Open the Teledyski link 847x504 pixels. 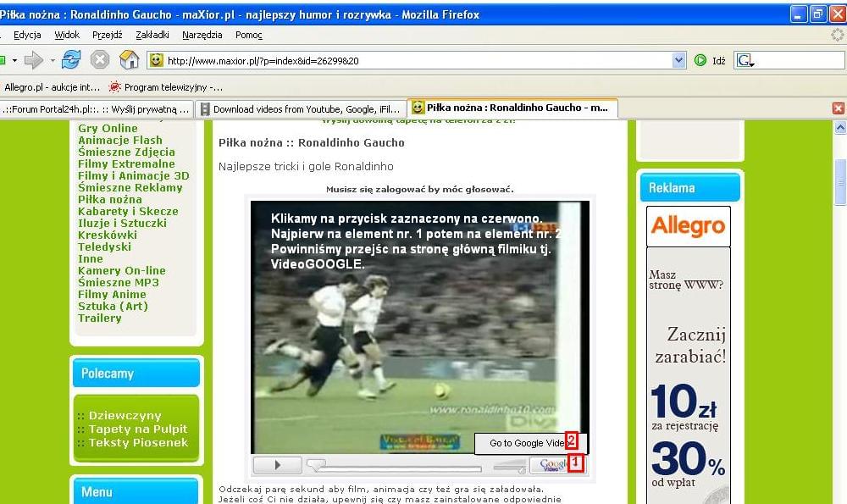click(x=104, y=247)
